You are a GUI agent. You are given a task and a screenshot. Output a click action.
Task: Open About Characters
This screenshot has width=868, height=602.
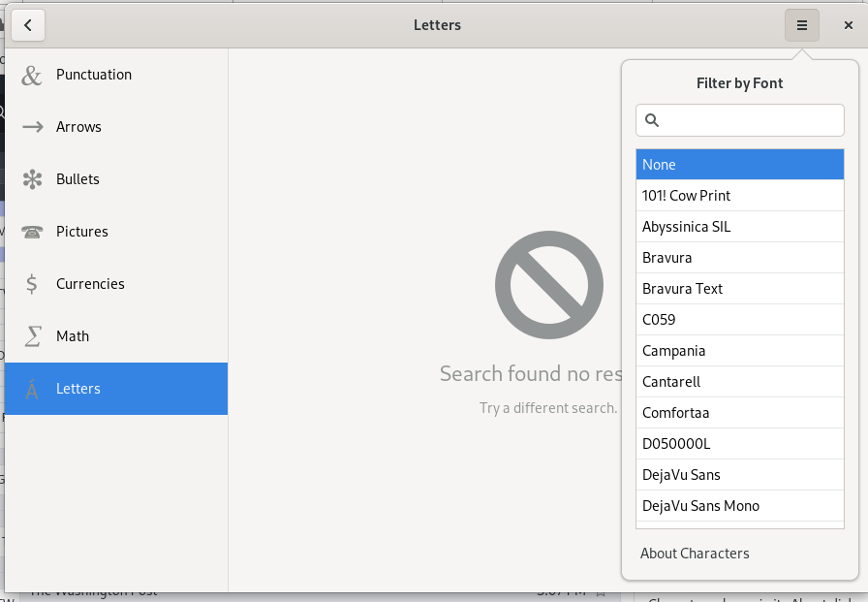[695, 554]
